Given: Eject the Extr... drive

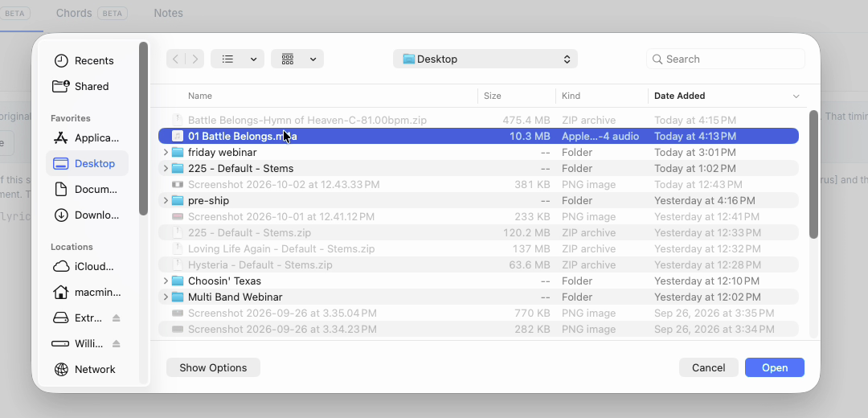Looking at the screenshot, I should [116, 318].
